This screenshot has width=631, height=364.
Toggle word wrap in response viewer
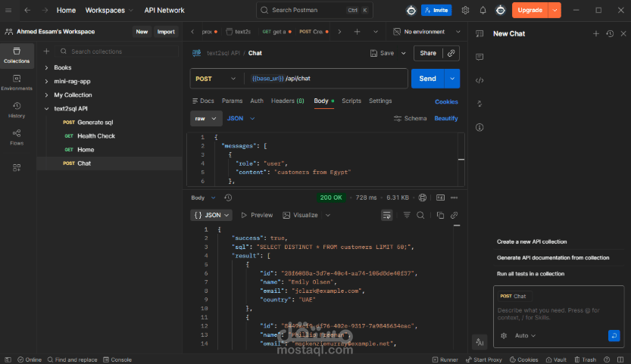click(x=387, y=215)
